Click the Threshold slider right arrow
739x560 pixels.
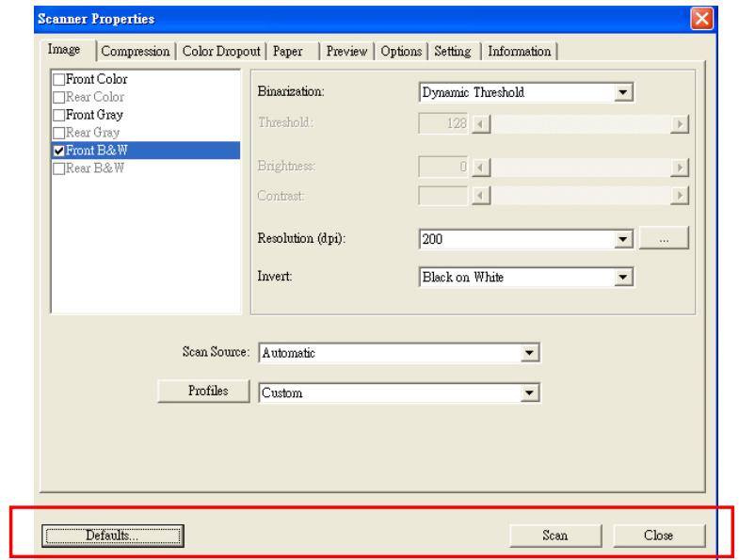click(x=680, y=124)
